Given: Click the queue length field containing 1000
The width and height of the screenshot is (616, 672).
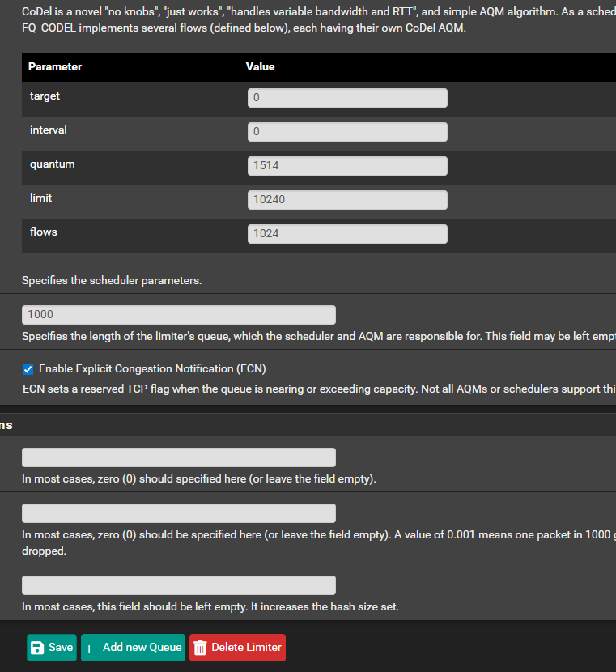Looking at the screenshot, I should [x=178, y=315].
